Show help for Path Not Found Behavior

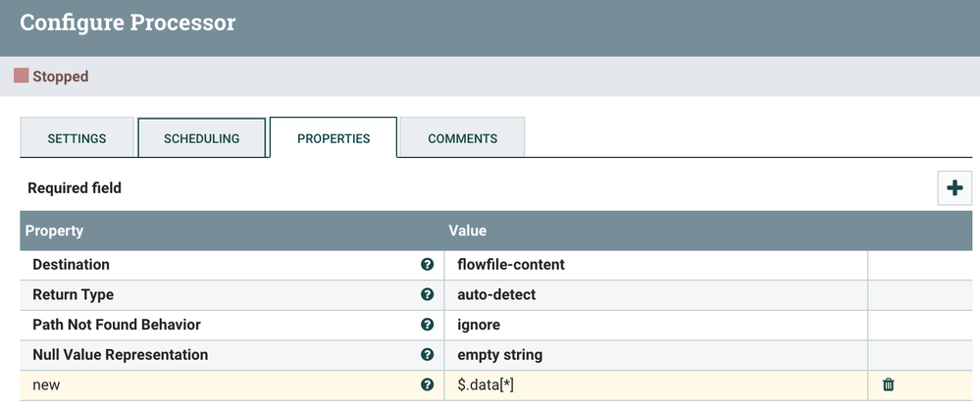(x=428, y=325)
